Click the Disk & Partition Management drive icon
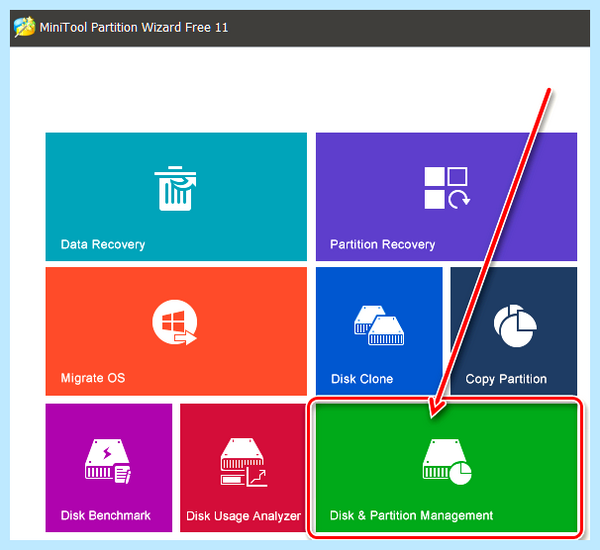The image size is (600, 550). 447,462
